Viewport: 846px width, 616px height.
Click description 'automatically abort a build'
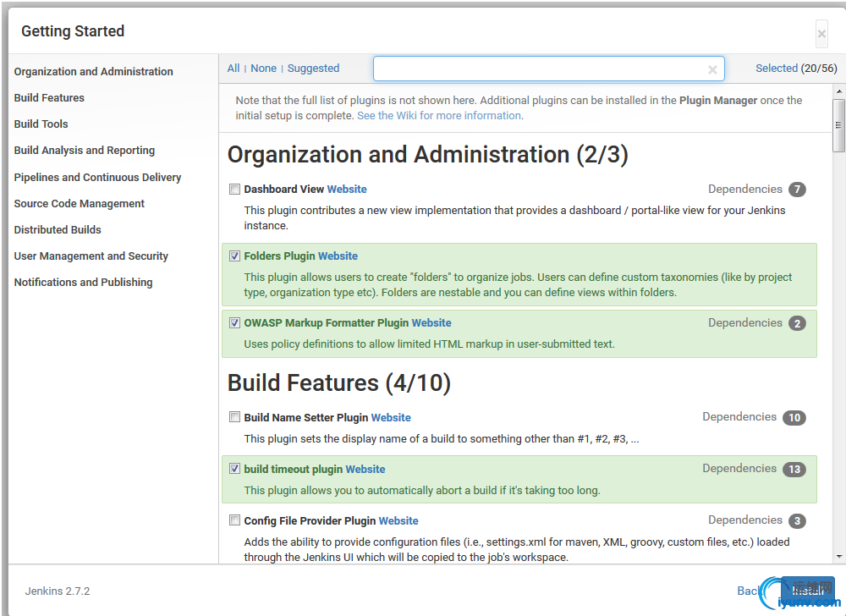422,491
